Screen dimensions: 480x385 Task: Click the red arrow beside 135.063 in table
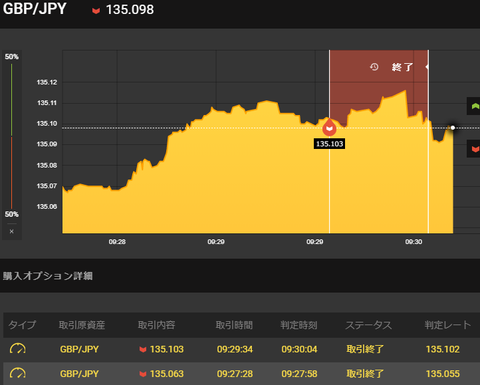point(143,374)
